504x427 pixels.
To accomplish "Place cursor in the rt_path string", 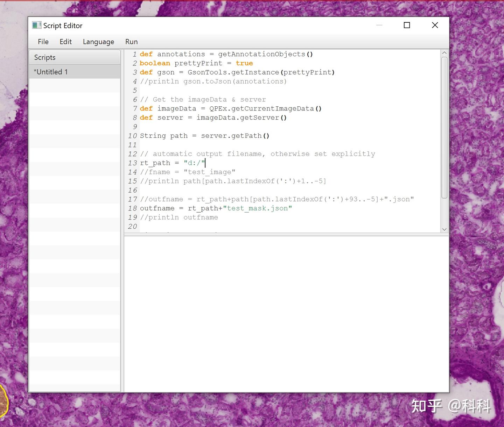I will (194, 163).
